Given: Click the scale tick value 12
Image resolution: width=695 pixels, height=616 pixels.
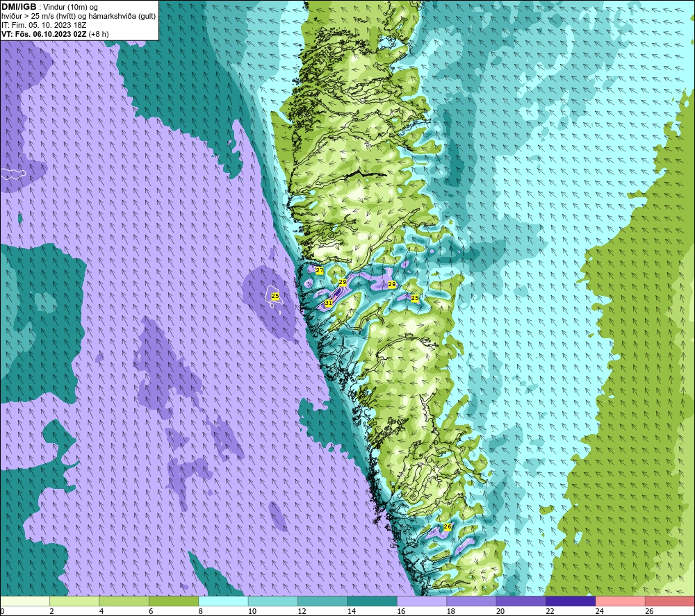Looking at the screenshot, I should 302,611.
